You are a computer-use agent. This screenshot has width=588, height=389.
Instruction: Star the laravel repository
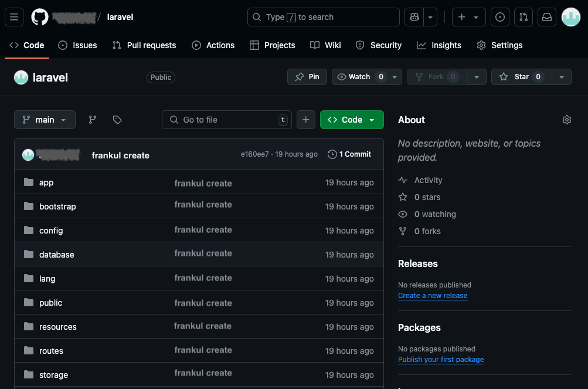click(x=522, y=77)
